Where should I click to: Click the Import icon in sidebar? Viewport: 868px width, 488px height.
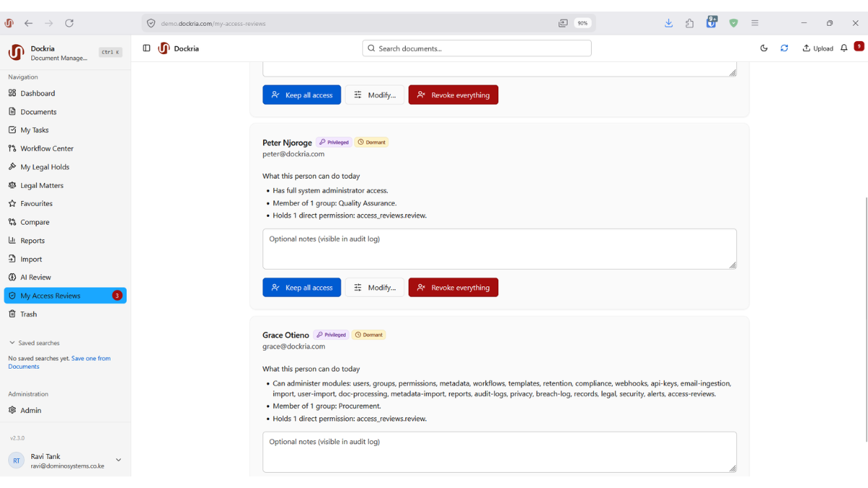[12, 259]
